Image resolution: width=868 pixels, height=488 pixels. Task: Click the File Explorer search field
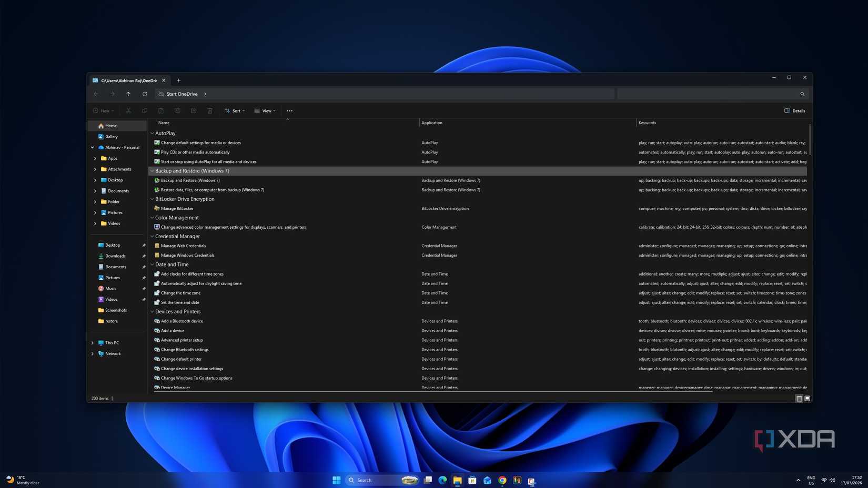[x=712, y=94]
